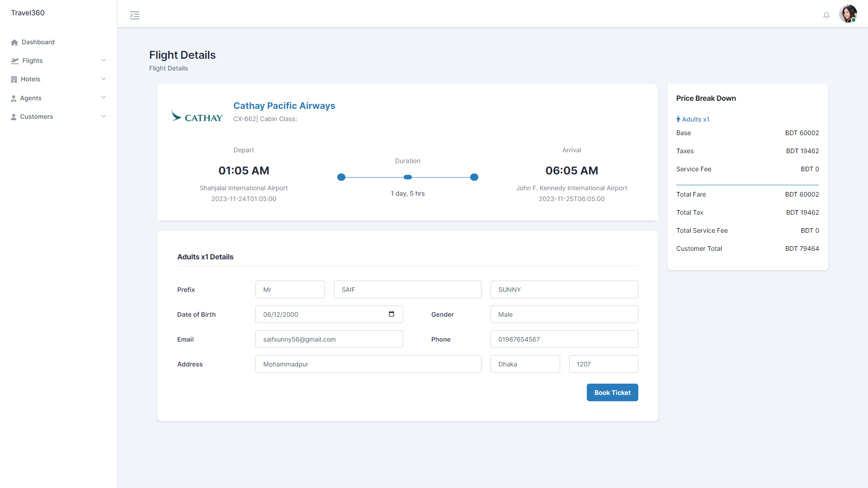Viewport: 868px width, 488px height.
Task: Click the Adults x1 label in Price Break Down
Action: pos(696,119)
